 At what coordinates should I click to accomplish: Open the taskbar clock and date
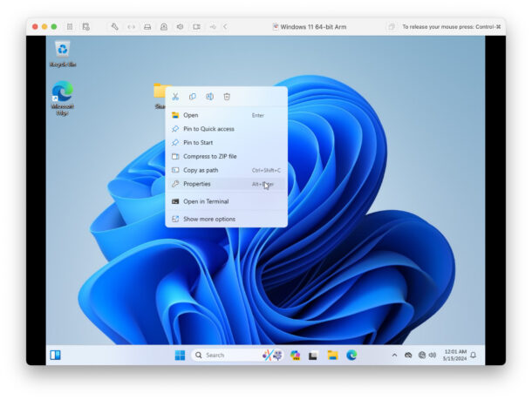[454, 355]
